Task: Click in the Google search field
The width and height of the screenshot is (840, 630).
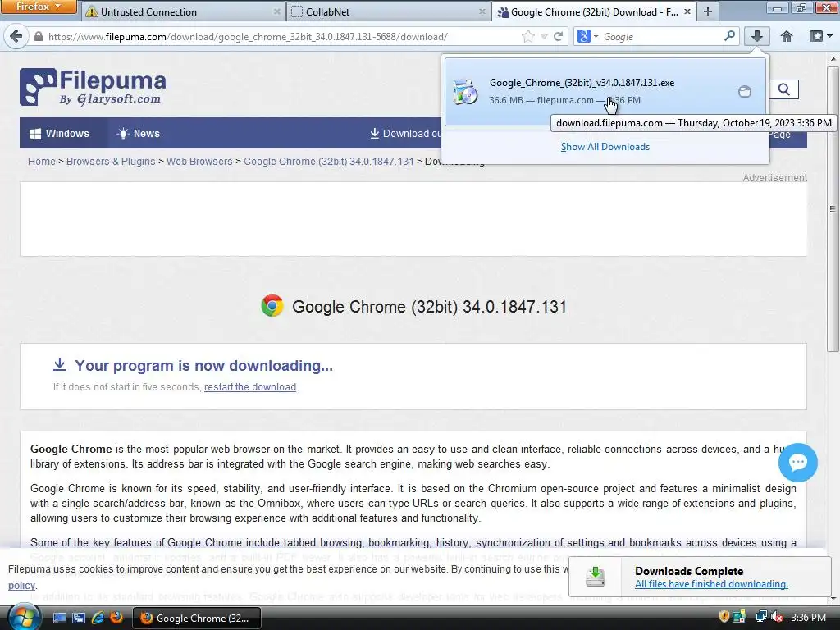Action: click(x=662, y=36)
